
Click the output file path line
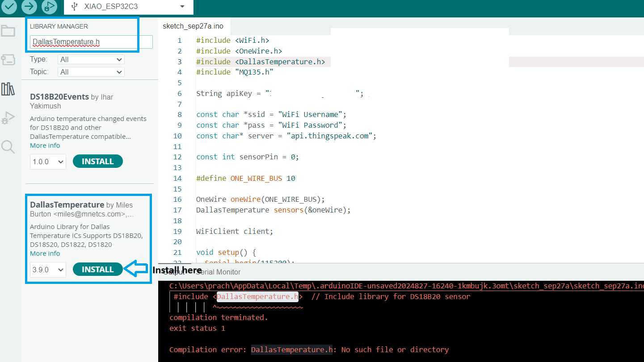pyautogui.click(x=406, y=286)
